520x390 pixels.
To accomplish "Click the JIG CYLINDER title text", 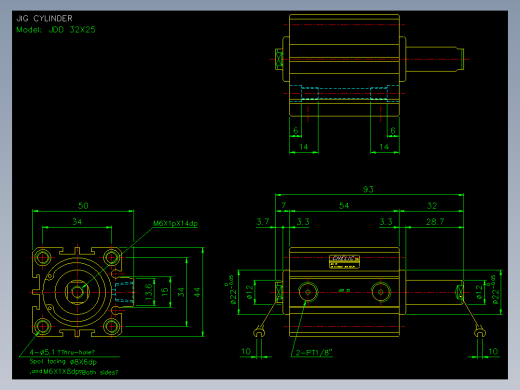I will click(x=44, y=18).
